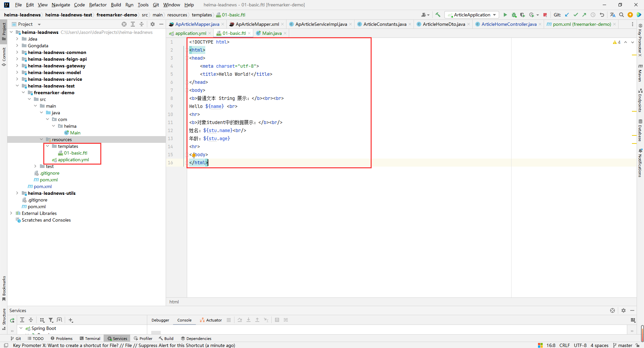Open the Refactor menu

point(98,5)
